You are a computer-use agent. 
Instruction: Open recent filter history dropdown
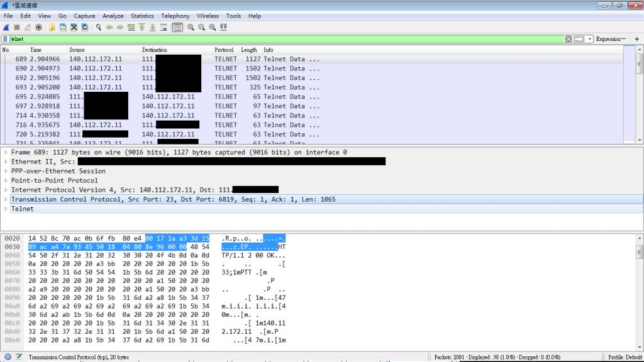[590, 39]
